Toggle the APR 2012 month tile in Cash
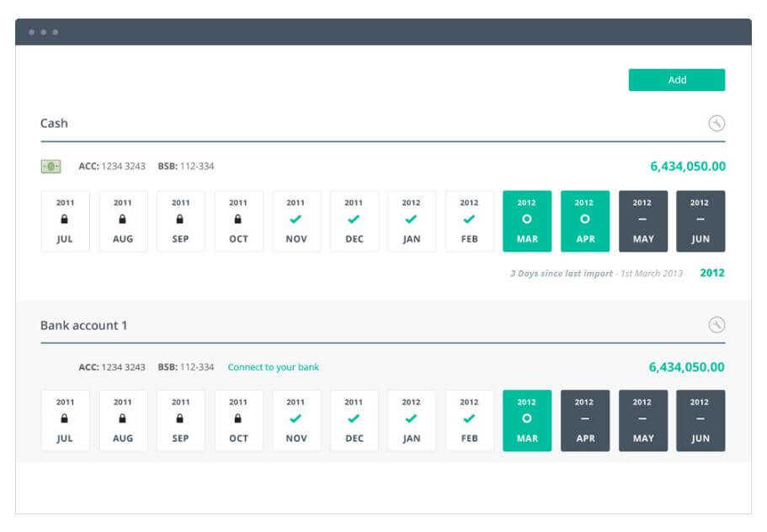Image resolution: width=767 pixels, height=532 pixels. (x=586, y=222)
